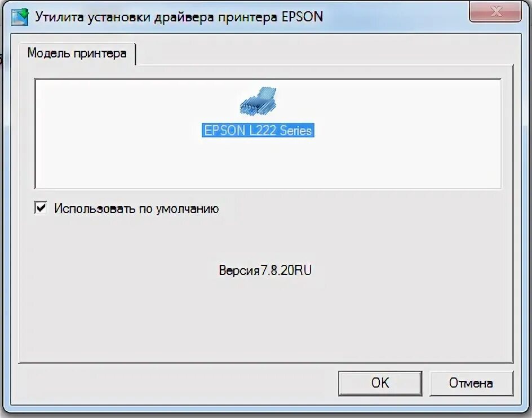Click the word EPSON in the title bar
Image resolution: width=532 pixels, height=418 pixels.
click(x=302, y=17)
